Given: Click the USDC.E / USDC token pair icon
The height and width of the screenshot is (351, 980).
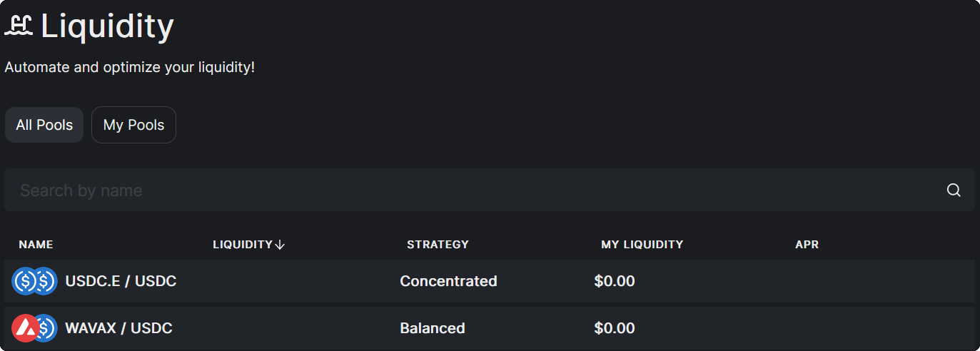Looking at the screenshot, I should pyautogui.click(x=34, y=281).
